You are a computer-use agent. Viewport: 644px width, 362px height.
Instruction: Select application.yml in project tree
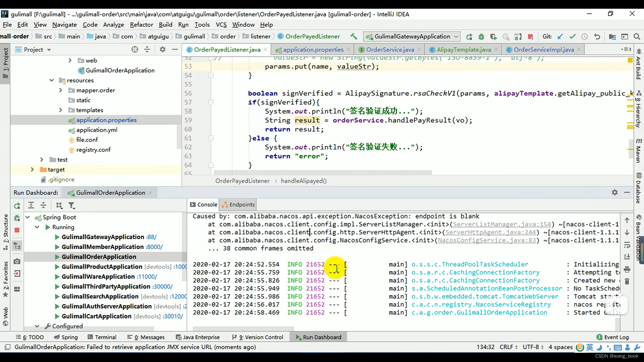click(x=97, y=130)
